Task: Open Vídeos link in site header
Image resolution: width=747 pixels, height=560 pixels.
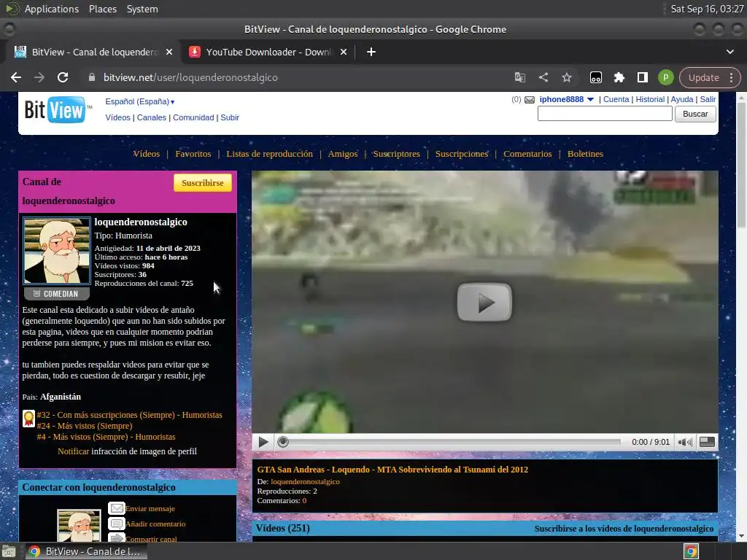Action: pyautogui.click(x=117, y=117)
